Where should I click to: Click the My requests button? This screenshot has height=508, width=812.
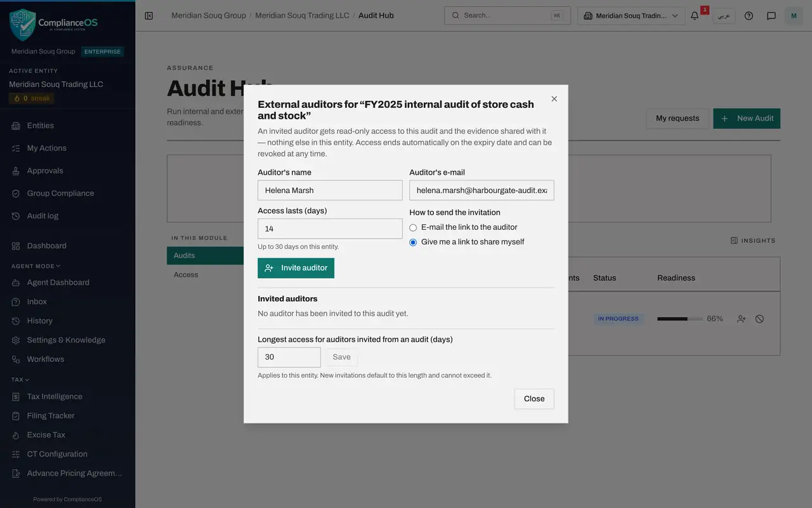(678, 118)
